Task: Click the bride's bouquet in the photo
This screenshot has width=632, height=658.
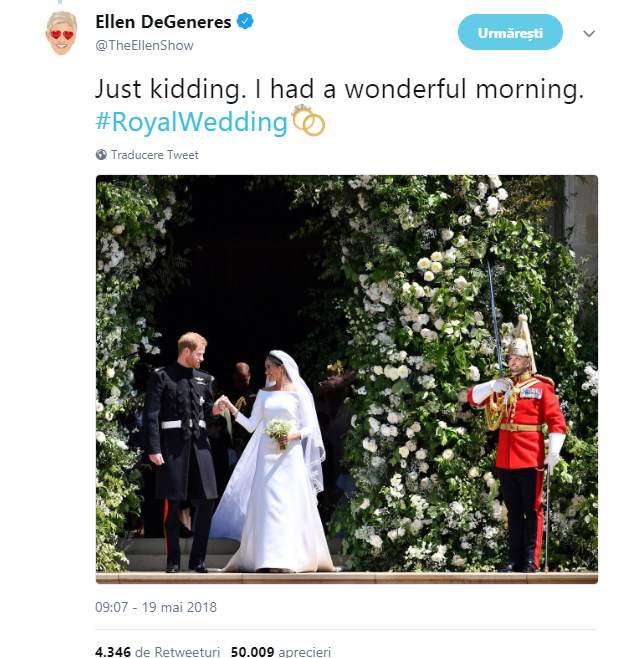Action: coord(278,431)
